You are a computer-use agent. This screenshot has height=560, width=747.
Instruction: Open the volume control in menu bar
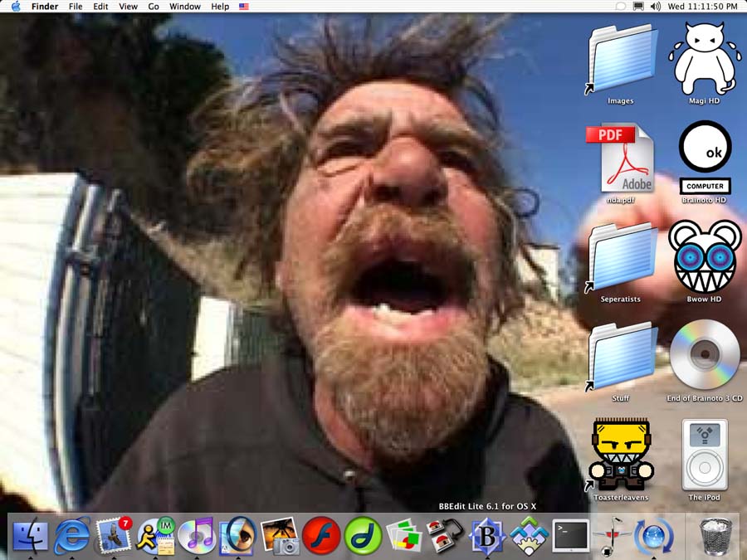click(656, 7)
